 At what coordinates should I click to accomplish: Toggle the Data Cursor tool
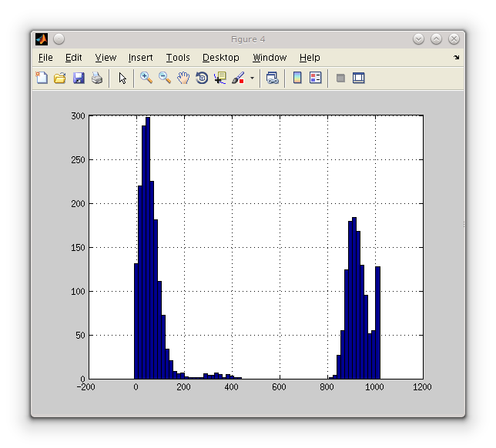pos(220,78)
